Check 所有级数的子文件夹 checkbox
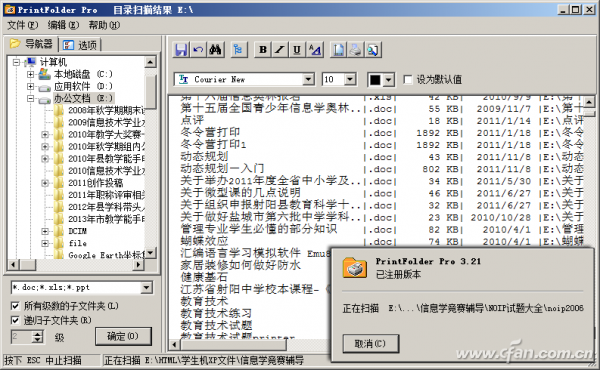Screen dimensions: 600x370 (15, 306)
